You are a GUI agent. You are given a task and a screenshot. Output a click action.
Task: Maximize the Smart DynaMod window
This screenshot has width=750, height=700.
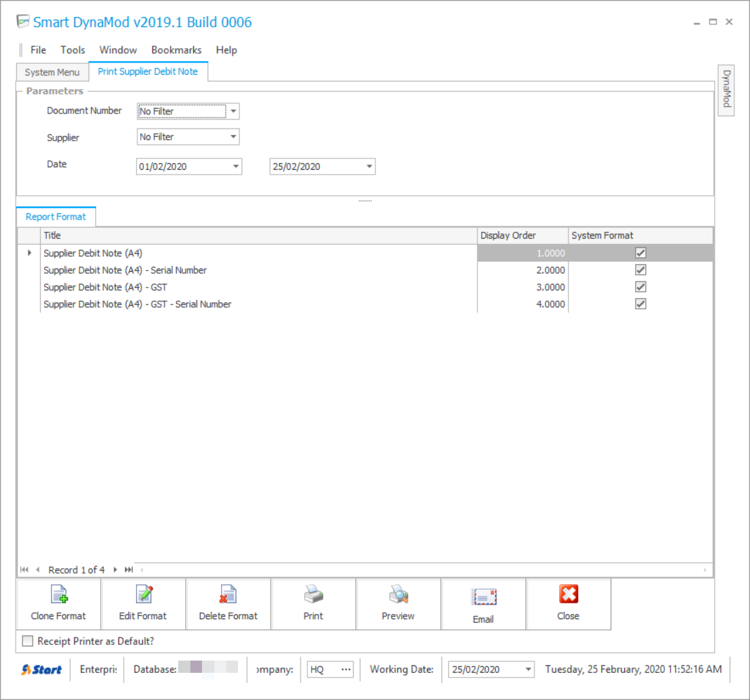[x=713, y=22]
